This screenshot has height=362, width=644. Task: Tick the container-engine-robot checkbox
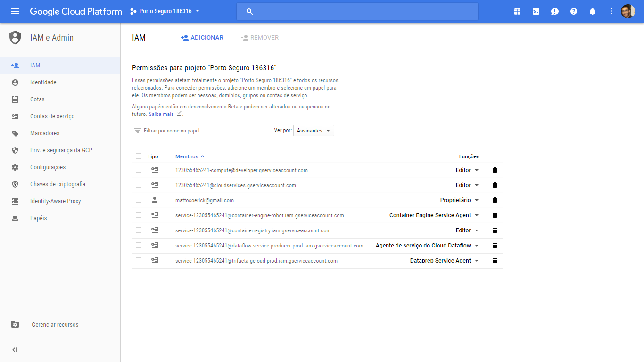(139, 215)
